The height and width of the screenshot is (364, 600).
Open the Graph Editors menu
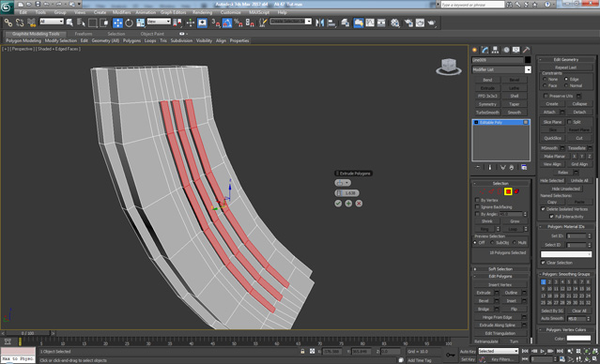[174, 12]
